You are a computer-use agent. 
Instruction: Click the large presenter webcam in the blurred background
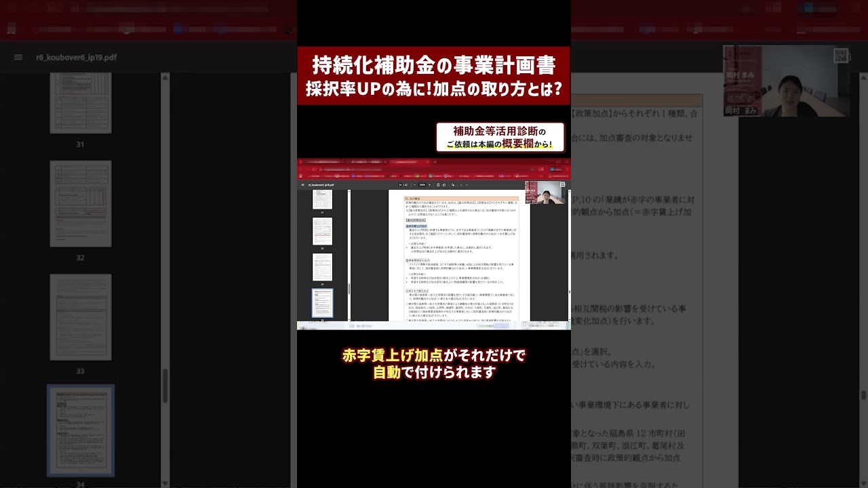pos(787,81)
